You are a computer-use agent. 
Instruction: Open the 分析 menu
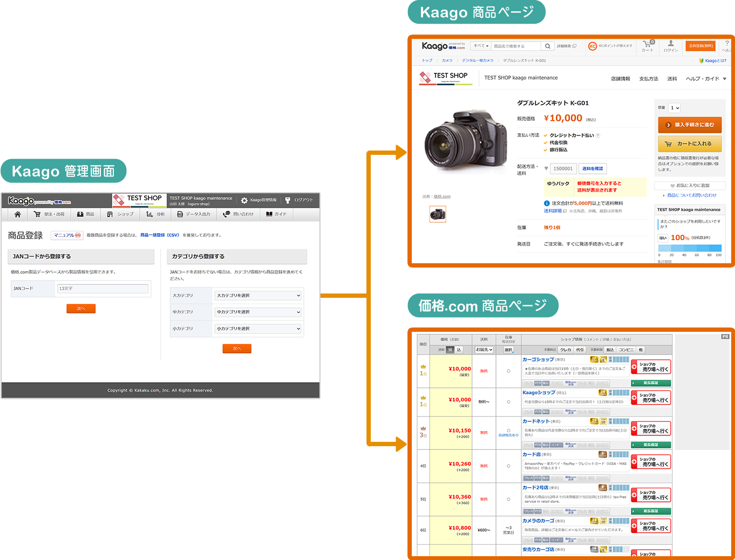click(155, 214)
